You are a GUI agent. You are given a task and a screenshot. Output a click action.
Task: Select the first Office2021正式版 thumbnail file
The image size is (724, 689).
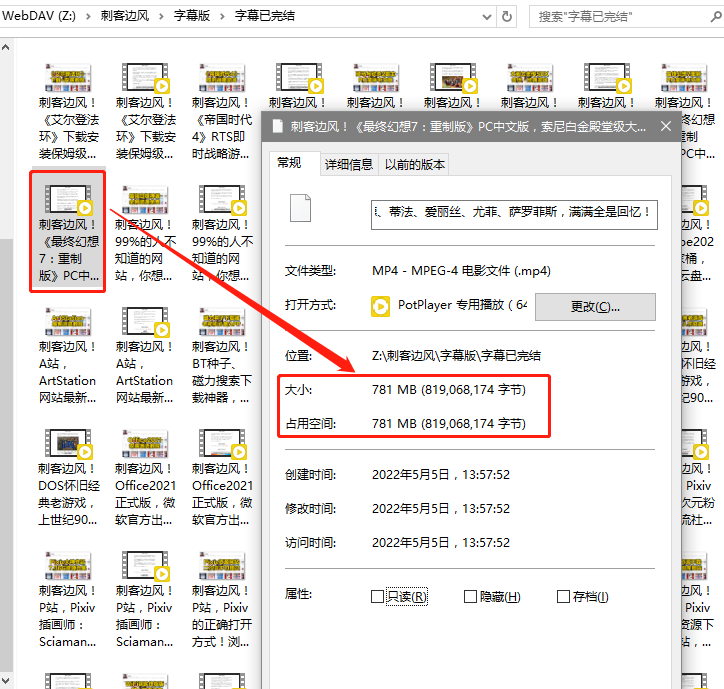[x=145, y=477]
